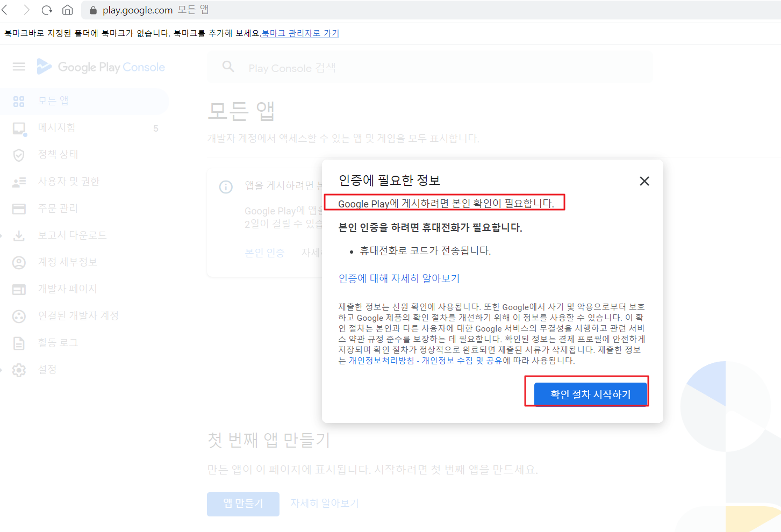Image resolution: width=781 pixels, height=532 pixels.
Task: Click the 본인 인증 link in the notice card
Action: [x=264, y=253]
